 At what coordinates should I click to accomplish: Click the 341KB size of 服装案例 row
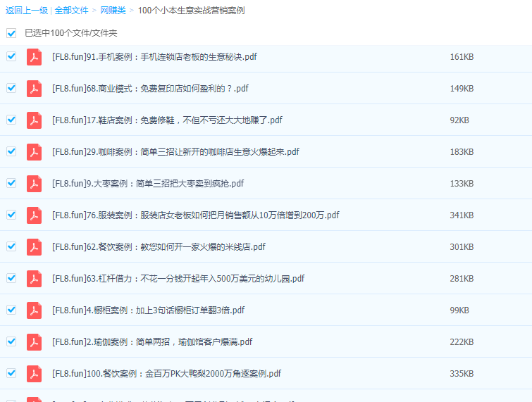click(462, 215)
